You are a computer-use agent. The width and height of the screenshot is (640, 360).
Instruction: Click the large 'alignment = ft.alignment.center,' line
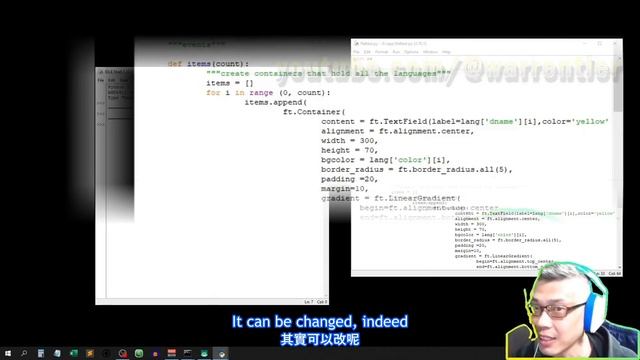click(398, 131)
